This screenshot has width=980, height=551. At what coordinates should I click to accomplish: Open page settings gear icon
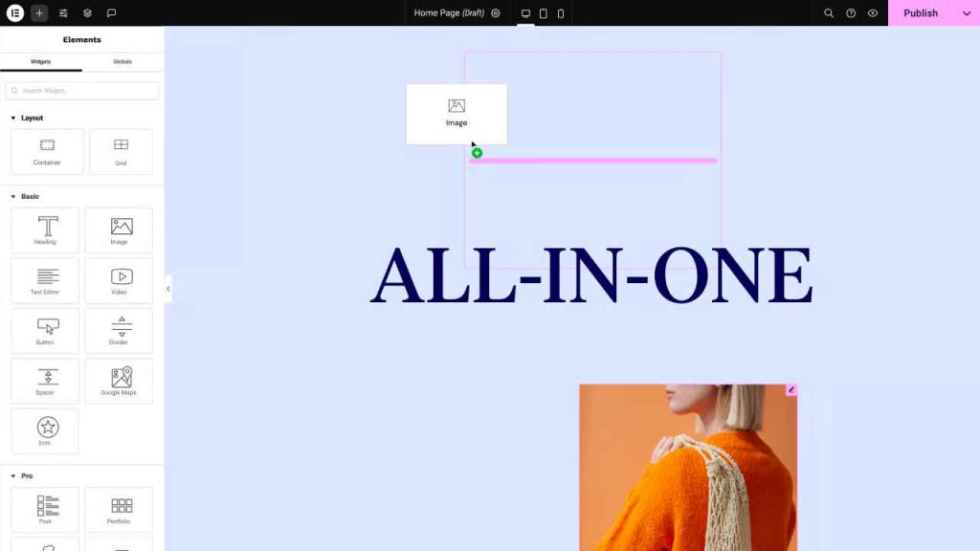[496, 13]
